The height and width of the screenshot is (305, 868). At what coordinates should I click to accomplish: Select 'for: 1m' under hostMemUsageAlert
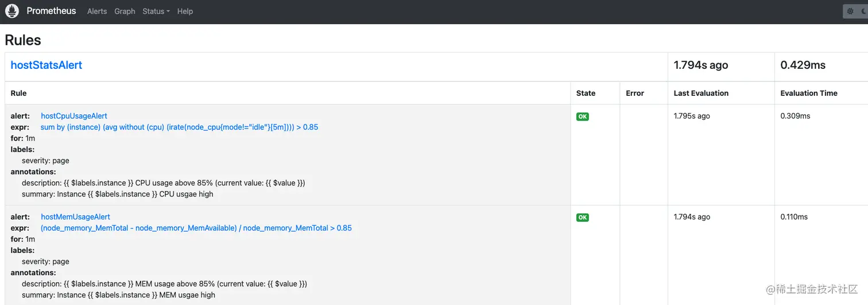[x=23, y=239]
